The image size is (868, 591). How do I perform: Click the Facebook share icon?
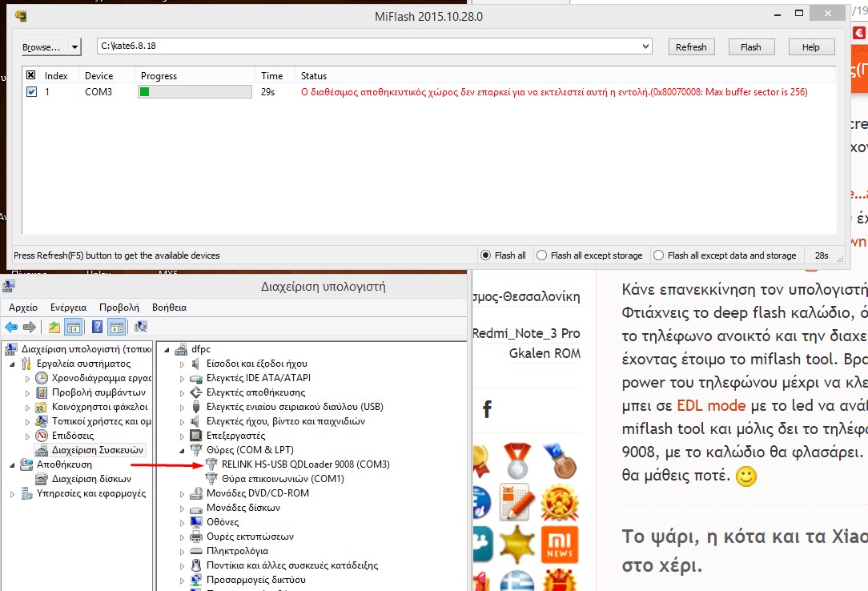(x=487, y=410)
